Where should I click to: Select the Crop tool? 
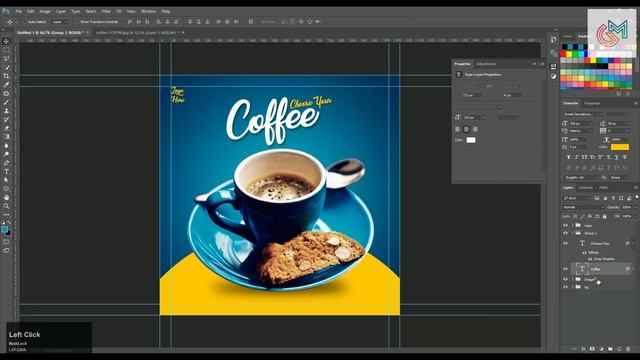click(6, 76)
